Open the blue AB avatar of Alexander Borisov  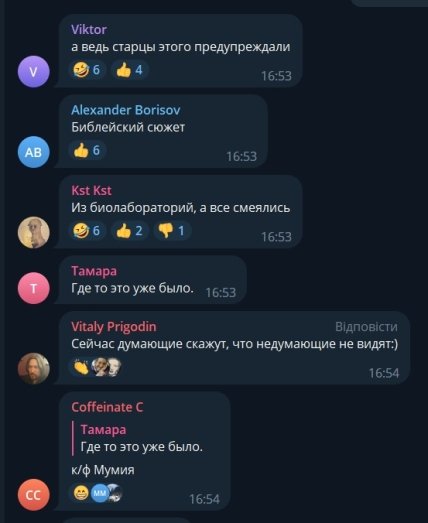tap(34, 152)
